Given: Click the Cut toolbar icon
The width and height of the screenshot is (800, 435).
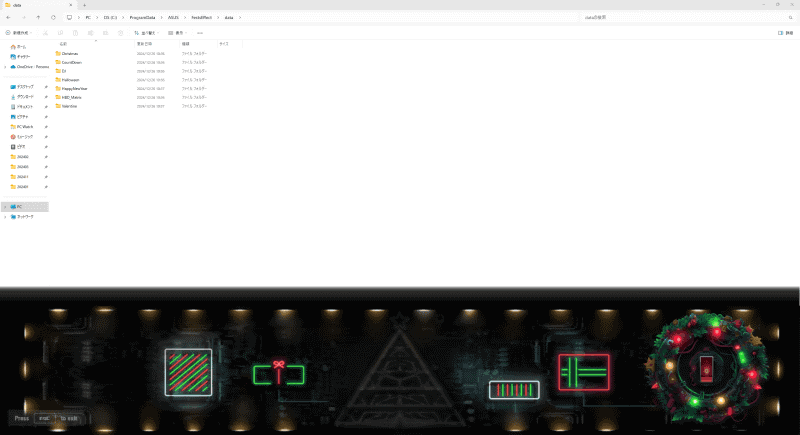Looking at the screenshot, I should [x=45, y=33].
